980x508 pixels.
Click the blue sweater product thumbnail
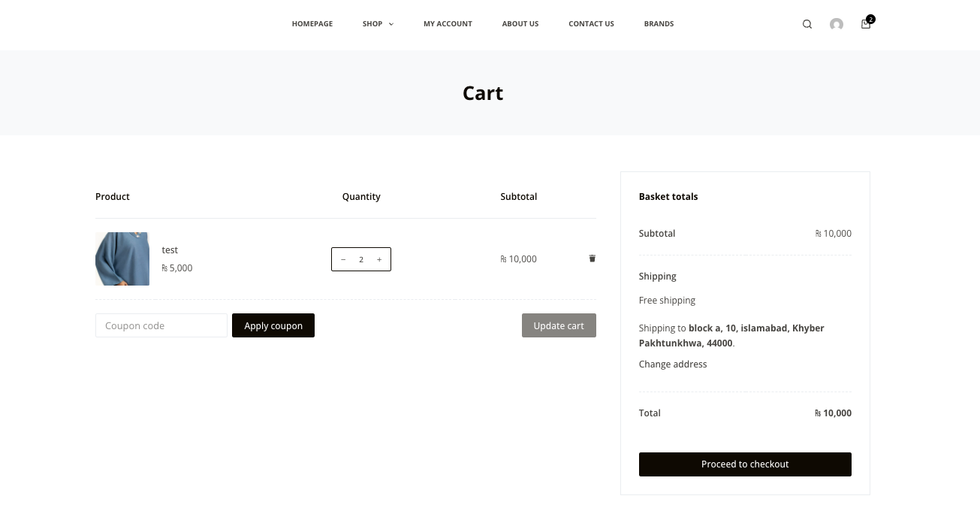tap(122, 259)
